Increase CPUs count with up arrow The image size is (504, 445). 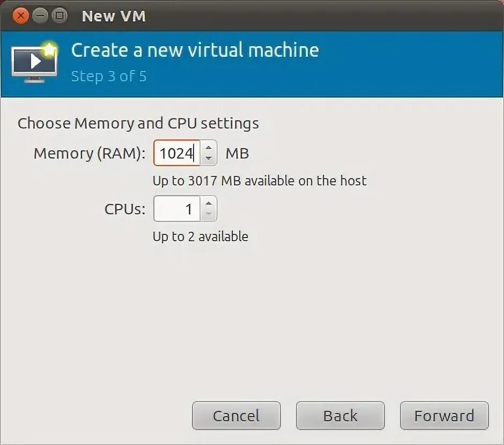pyautogui.click(x=209, y=203)
